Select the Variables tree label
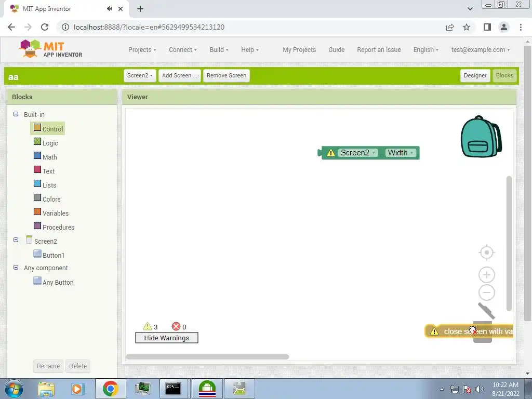The height and width of the screenshot is (399, 532). (55, 214)
